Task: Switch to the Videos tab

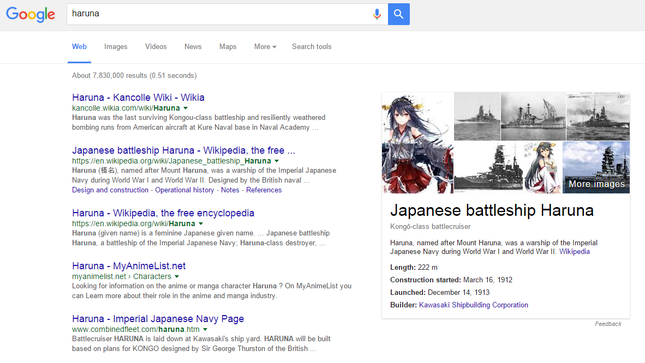Action: (155, 47)
